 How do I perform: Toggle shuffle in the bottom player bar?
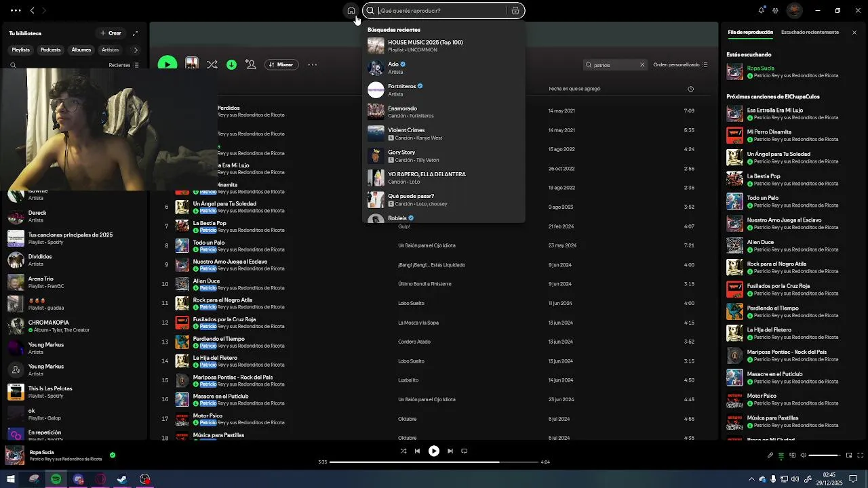[x=403, y=451]
